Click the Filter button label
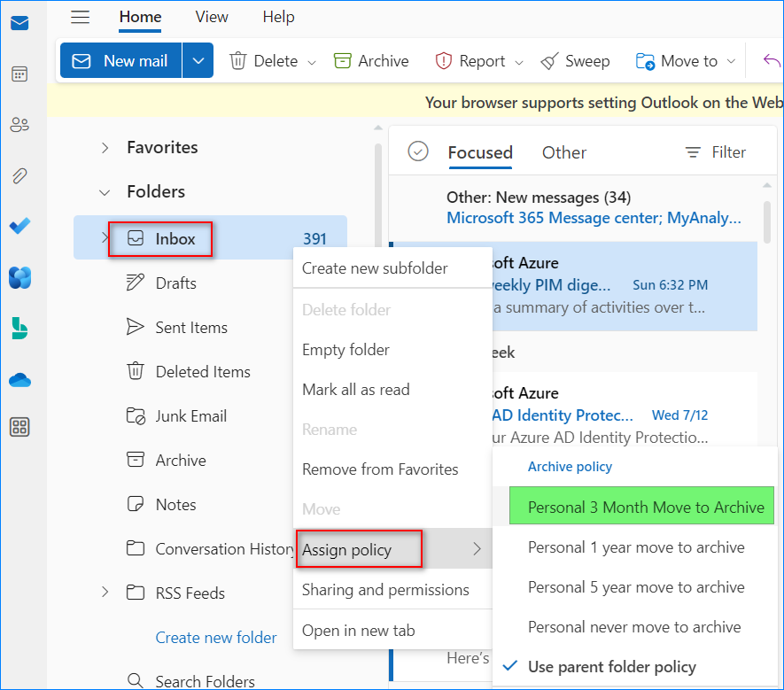This screenshot has width=784, height=690. [728, 152]
